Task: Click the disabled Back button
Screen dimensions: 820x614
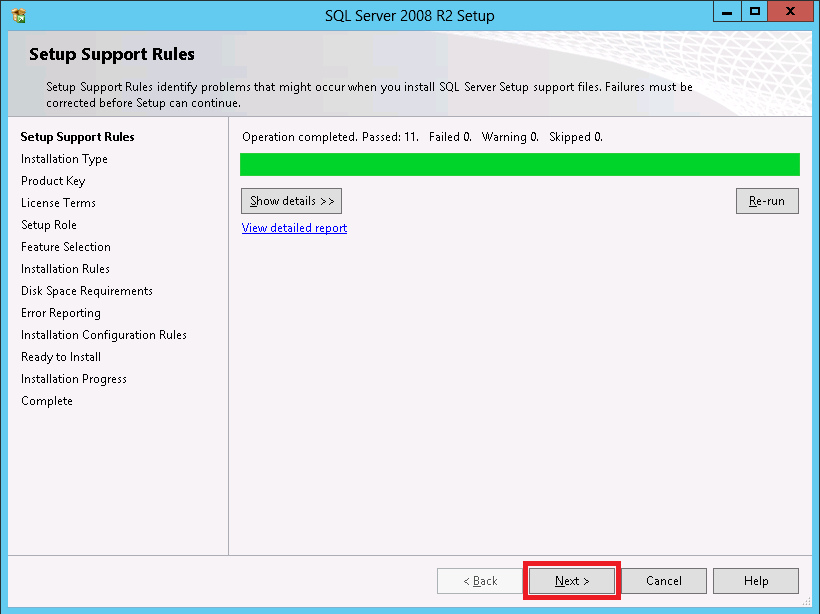Action: pos(480,581)
